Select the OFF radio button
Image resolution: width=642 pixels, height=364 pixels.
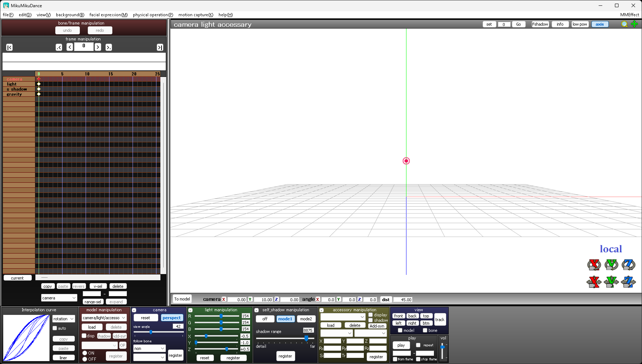click(x=85, y=359)
